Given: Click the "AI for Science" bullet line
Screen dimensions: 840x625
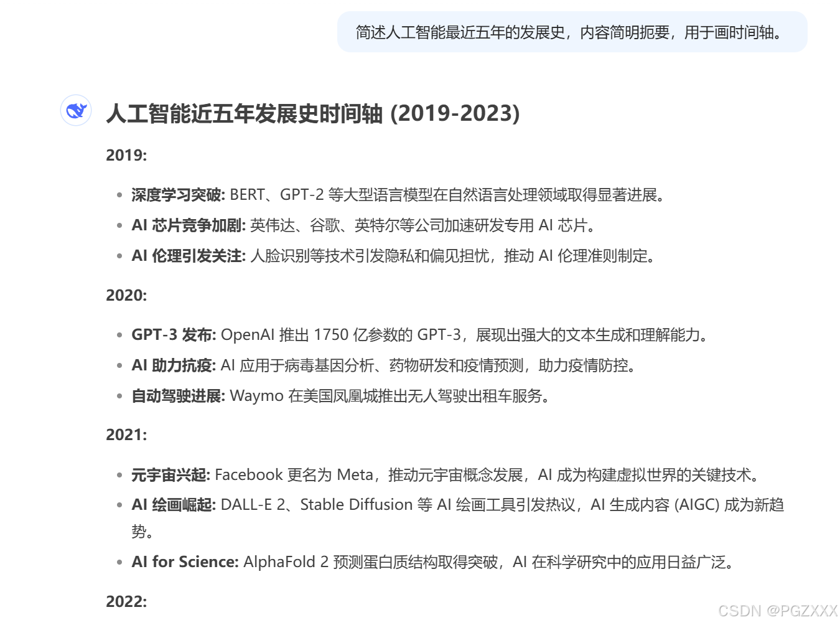Looking at the screenshot, I should [x=434, y=562].
